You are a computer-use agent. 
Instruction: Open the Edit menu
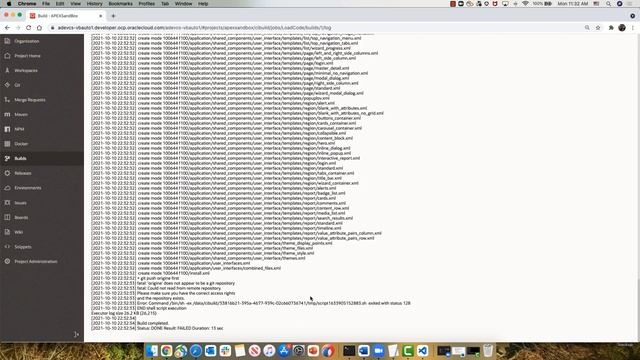60,4
